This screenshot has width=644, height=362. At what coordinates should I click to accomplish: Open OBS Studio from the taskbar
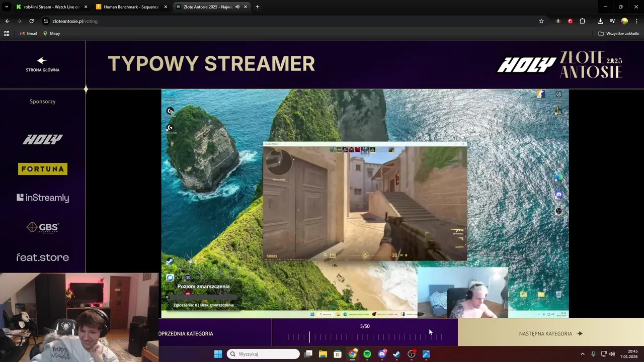point(412,354)
